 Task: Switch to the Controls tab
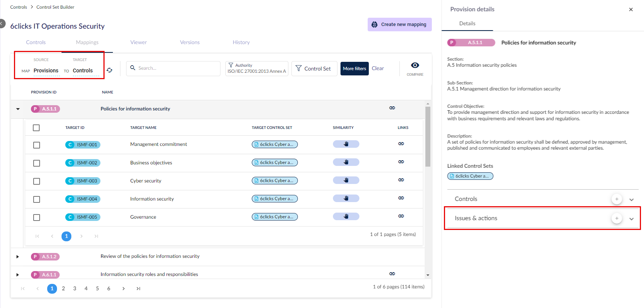[36, 42]
